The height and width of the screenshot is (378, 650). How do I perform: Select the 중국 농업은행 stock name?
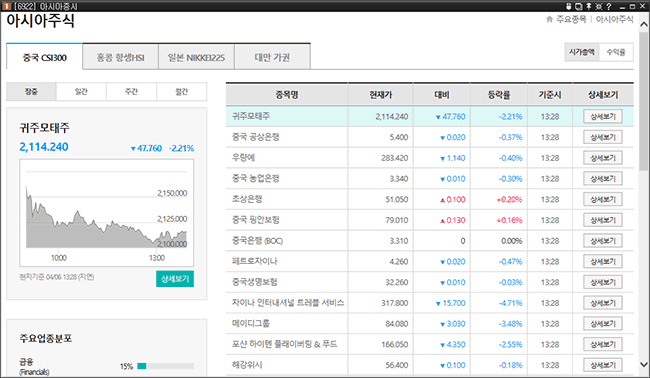(255, 178)
